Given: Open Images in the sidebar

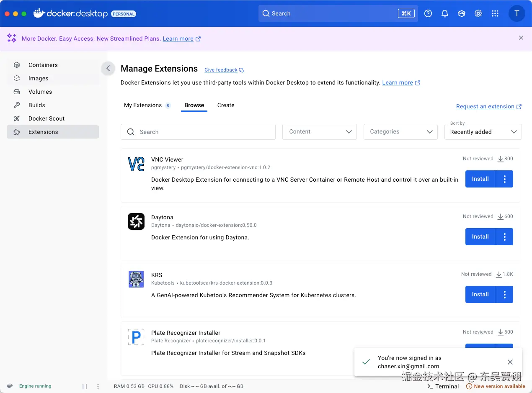Looking at the screenshot, I should point(53,78).
